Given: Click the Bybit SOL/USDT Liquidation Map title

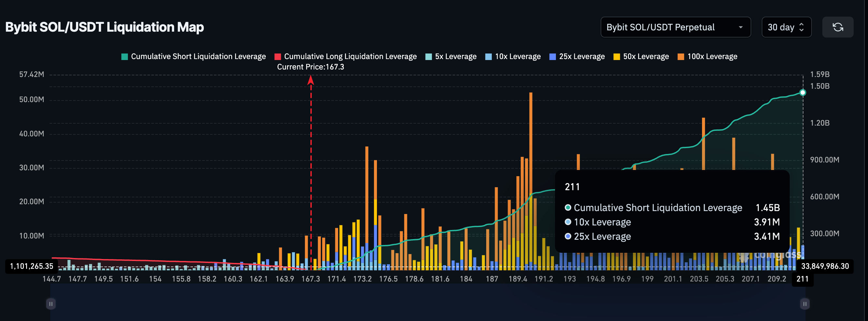Looking at the screenshot, I should pos(104,27).
